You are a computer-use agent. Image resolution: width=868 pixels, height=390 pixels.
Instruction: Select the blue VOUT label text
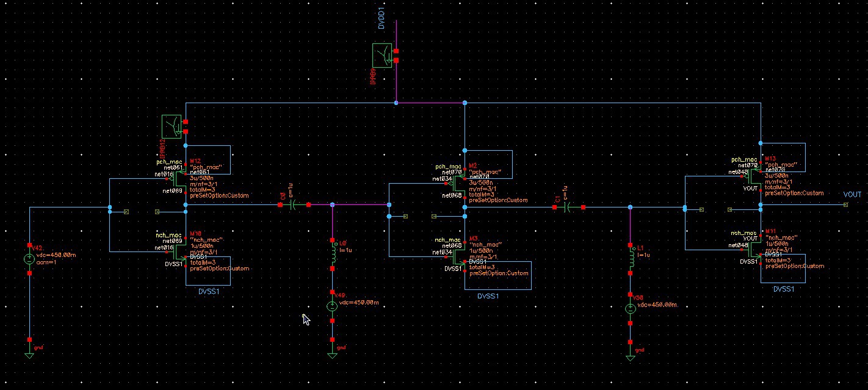pyautogui.click(x=852, y=195)
